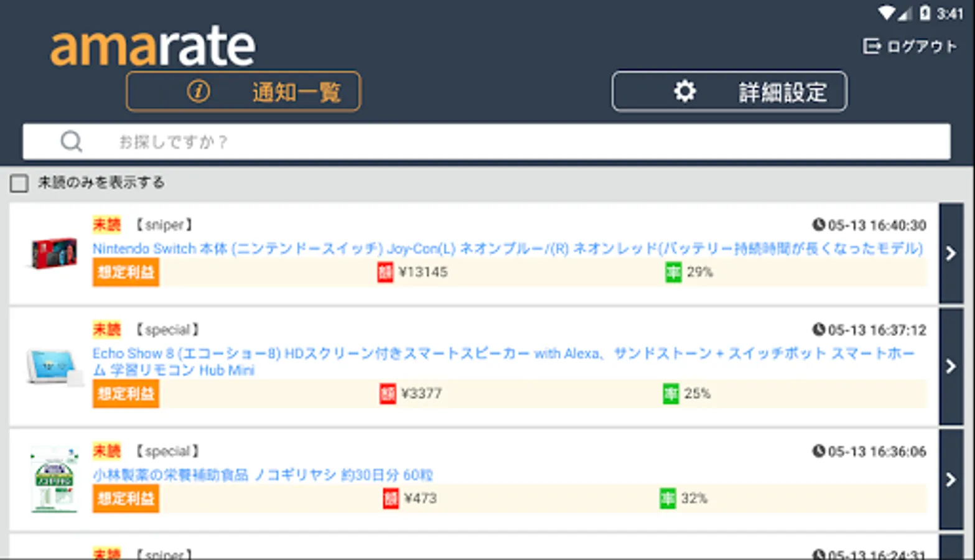Screen dimensions: 975x560
Task: Enable the 未読のみを表示する checkbox
Action: point(19,182)
